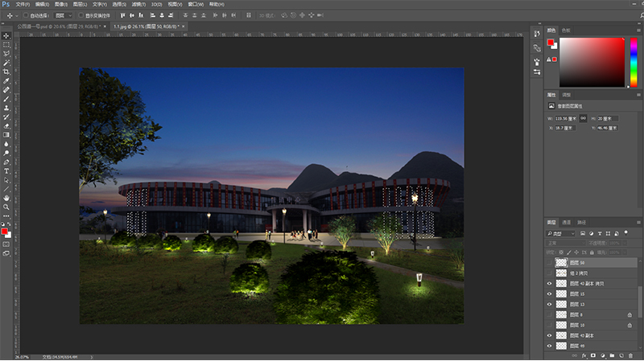Click the W width input field
Image resolution: width=644 pixels, height=361 pixels.
click(568, 118)
